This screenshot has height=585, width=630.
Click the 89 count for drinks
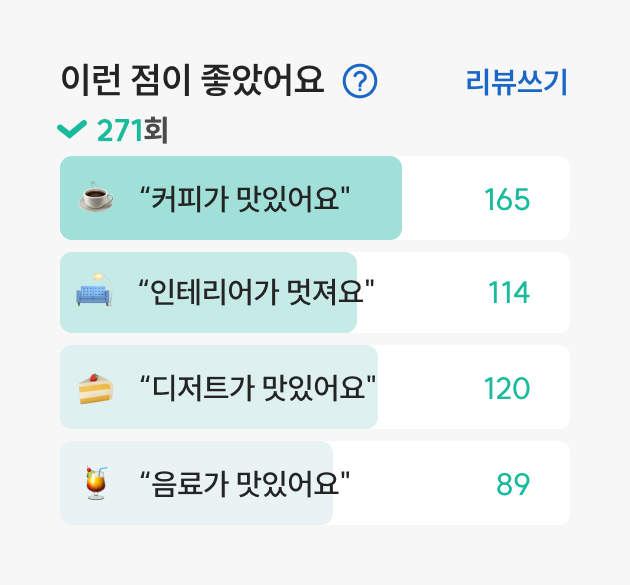[x=513, y=484]
